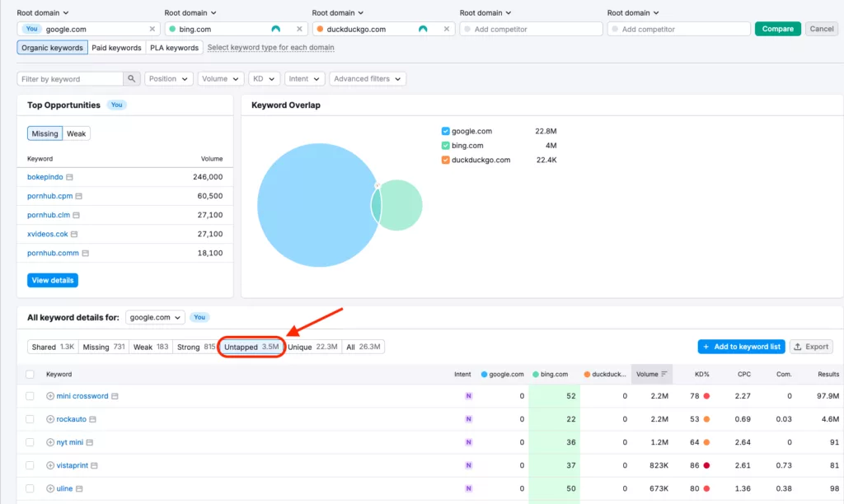Click the keyword type icon in duckduckgo.com field
This screenshot has height=504, width=844.
[x=423, y=29]
